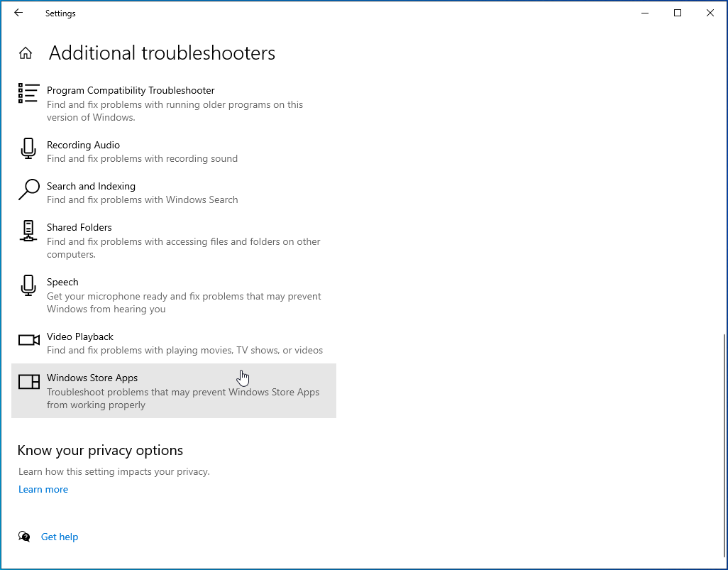This screenshot has width=728, height=570.
Task: Click the Home icon beside the page title
Action: [x=26, y=53]
